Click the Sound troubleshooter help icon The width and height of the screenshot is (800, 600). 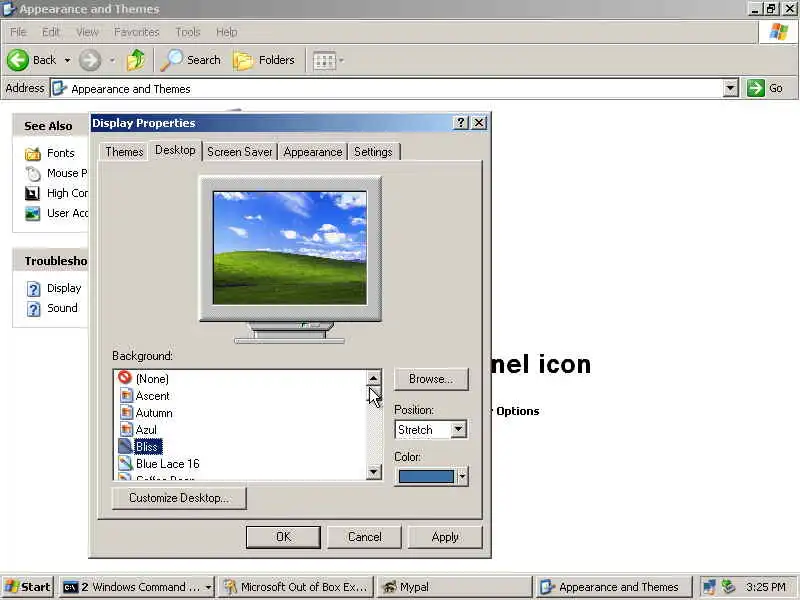(x=34, y=309)
